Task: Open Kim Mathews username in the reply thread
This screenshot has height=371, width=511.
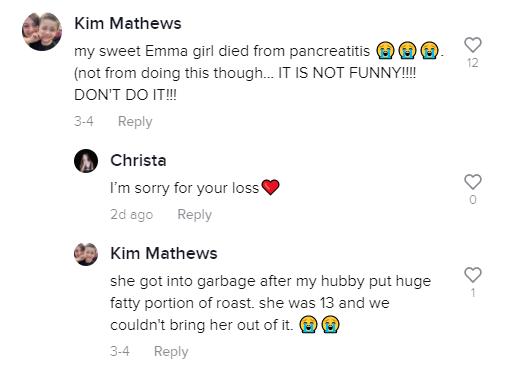Action: coord(164,253)
